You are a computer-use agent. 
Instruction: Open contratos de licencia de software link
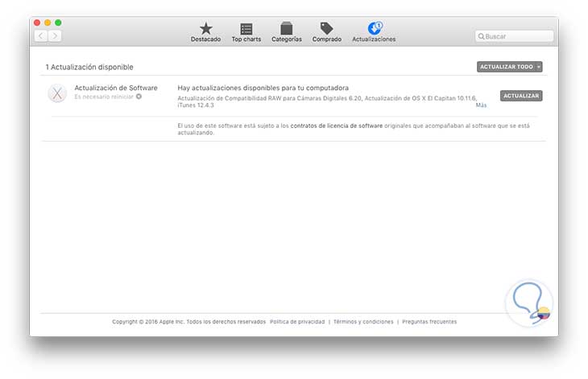point(337,126)
